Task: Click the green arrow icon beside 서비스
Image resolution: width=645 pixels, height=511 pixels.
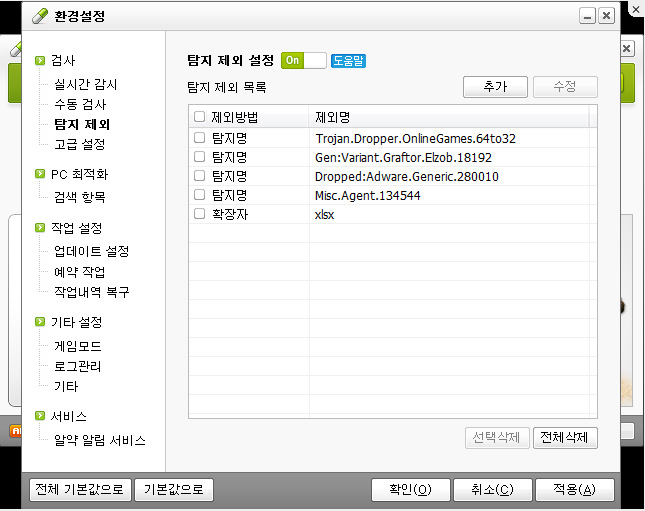Action: click(x=40, y=416)
